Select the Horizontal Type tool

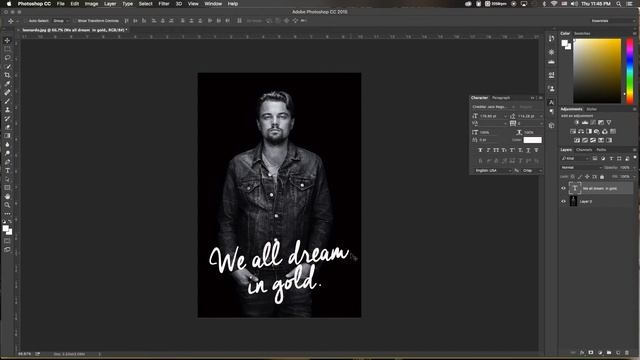pos(7,170)
